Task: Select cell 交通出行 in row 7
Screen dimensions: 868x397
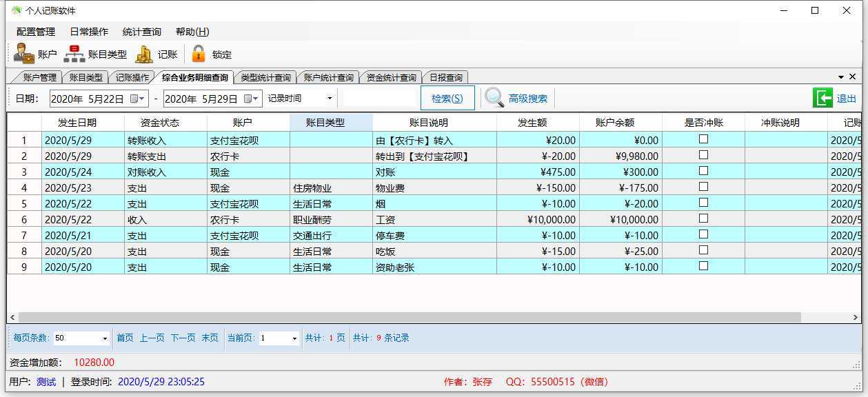Action: coord(331,235)
